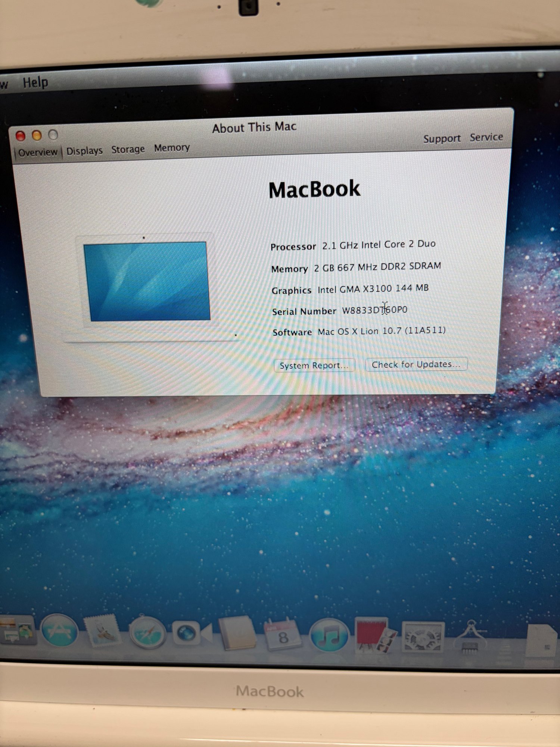
Task: Open the Memory tab
Action: point(172,148)
